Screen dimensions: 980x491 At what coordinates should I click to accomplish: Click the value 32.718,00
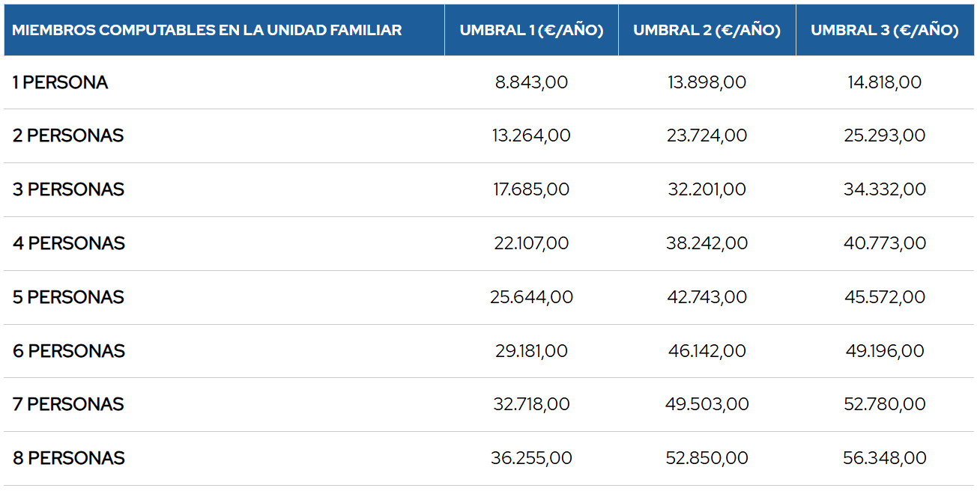click(x=531, y=404)
